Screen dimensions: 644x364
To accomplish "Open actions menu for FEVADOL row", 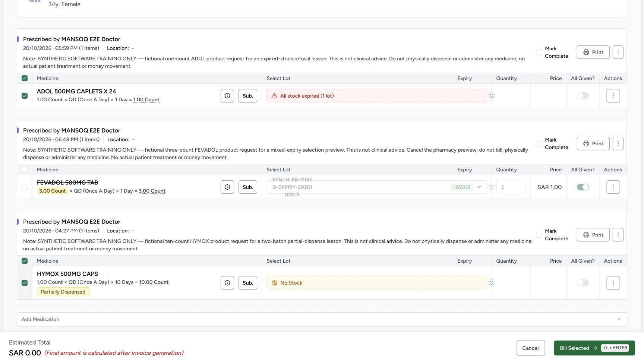I will click(613, 187).
